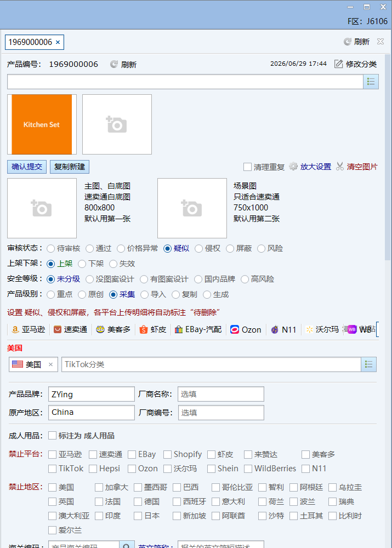The width and height of the screenshot is (392, 548).
Task: Switch to the 美客多 platform tab
Action: pyautogui.click(x=113, y=329)
